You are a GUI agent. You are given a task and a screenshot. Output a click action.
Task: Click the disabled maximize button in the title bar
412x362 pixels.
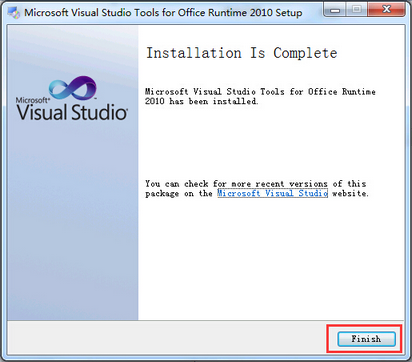(x=357, y=9)
